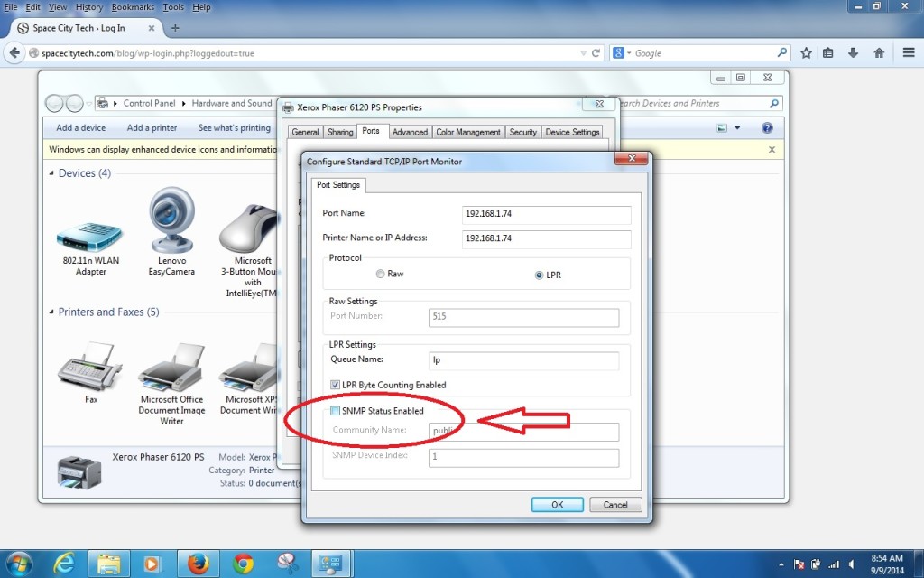Click Hardware and Sound breadcrumb
Viewport: 924px width, 578px height.
232,103
